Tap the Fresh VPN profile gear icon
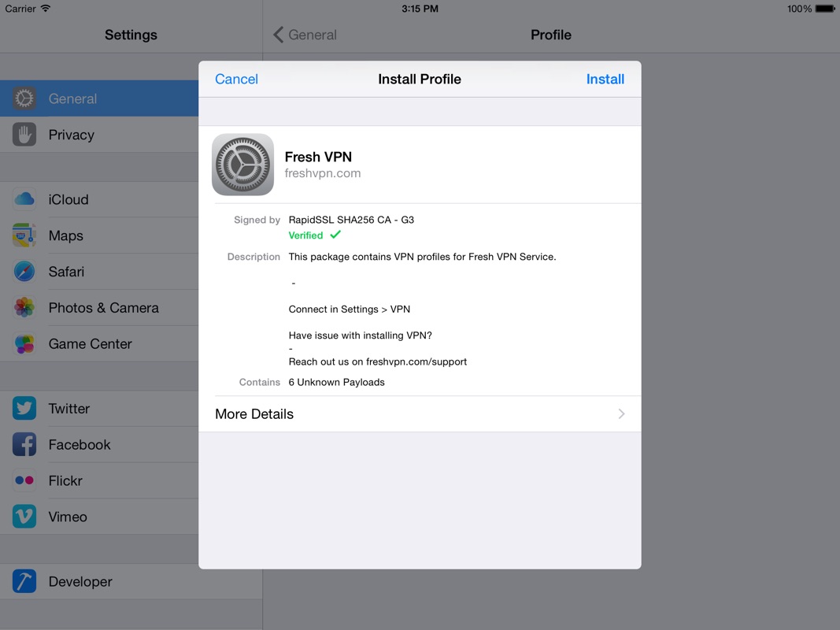 [242, 165]
